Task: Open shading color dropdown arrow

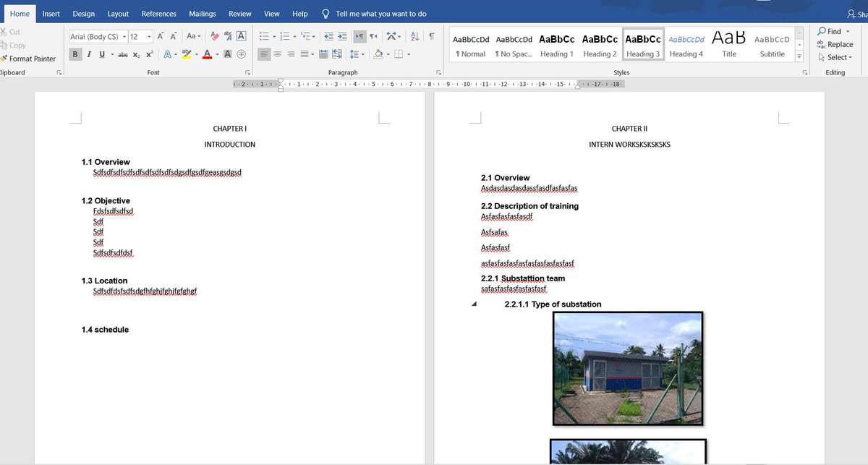Action: (x=388, y=54)
